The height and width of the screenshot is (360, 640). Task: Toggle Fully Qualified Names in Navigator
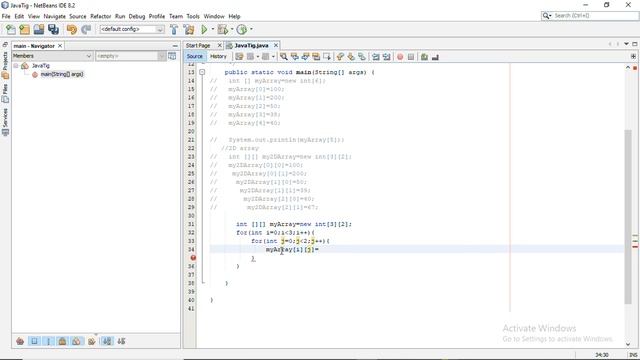(x=91, y=341)
